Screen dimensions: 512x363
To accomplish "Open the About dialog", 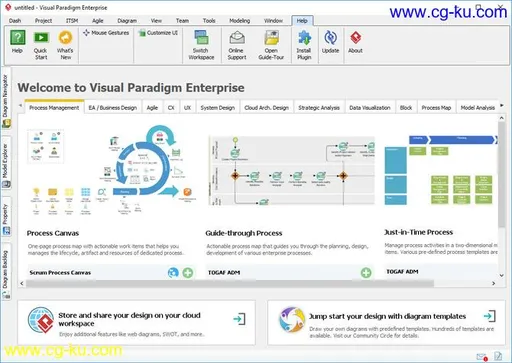I will pos(355,42).
